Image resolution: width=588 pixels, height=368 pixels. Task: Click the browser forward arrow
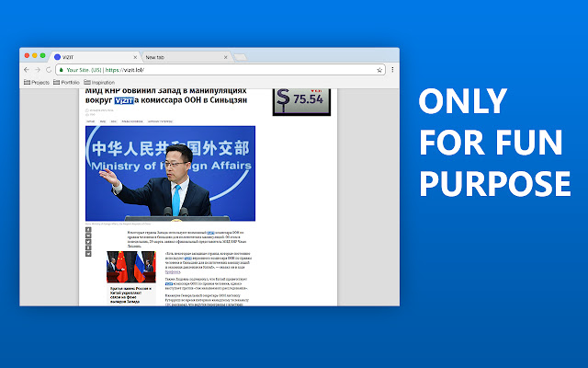(x=38, y=70)
